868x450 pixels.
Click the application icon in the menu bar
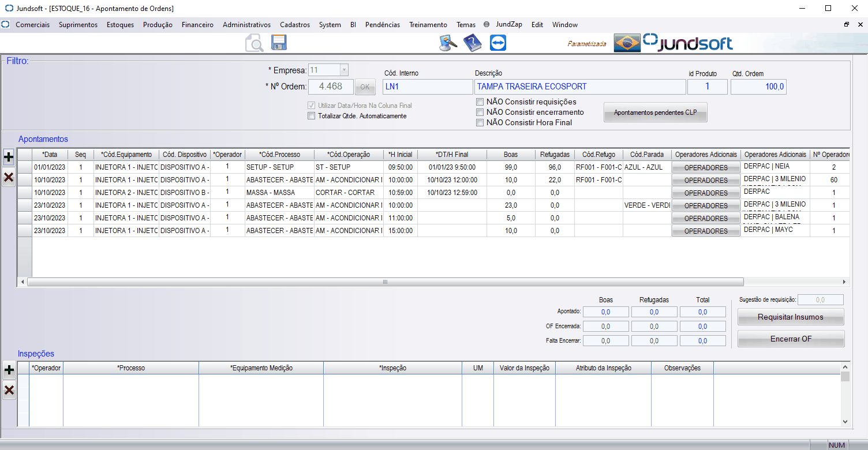click(6, 25)
